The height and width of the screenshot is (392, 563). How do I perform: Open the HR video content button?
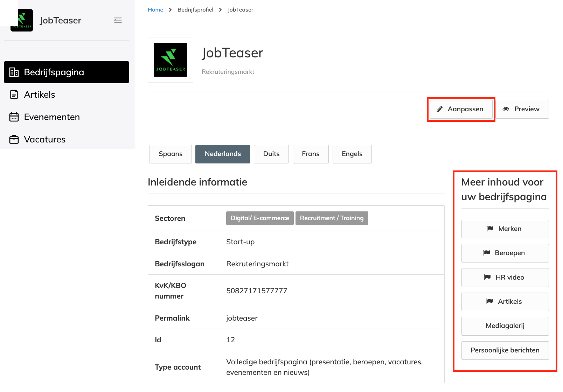coord(505,278)
